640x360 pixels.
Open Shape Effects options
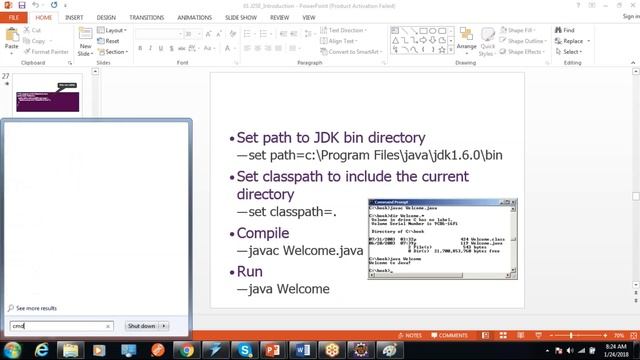[x=522, y=52]
